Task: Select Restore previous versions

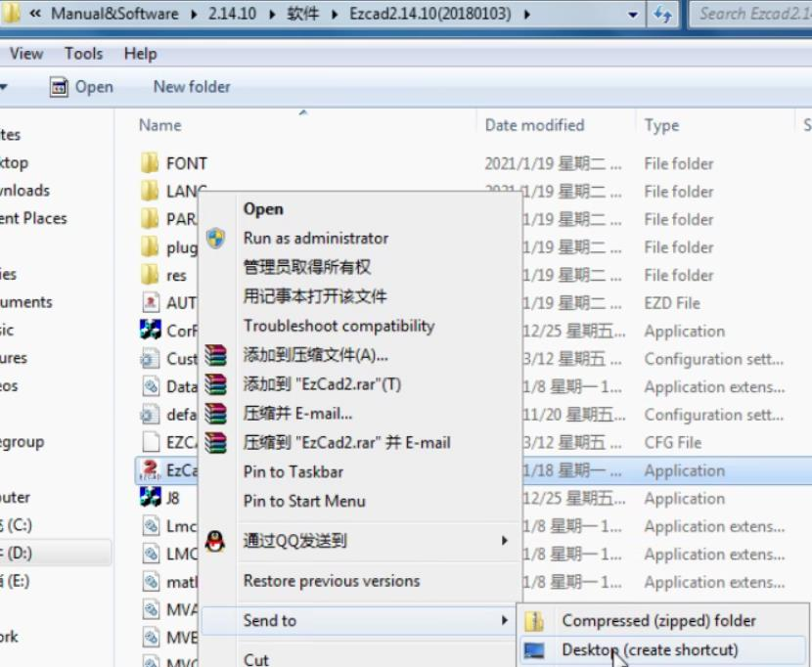Action: click(x=332, y=581)
